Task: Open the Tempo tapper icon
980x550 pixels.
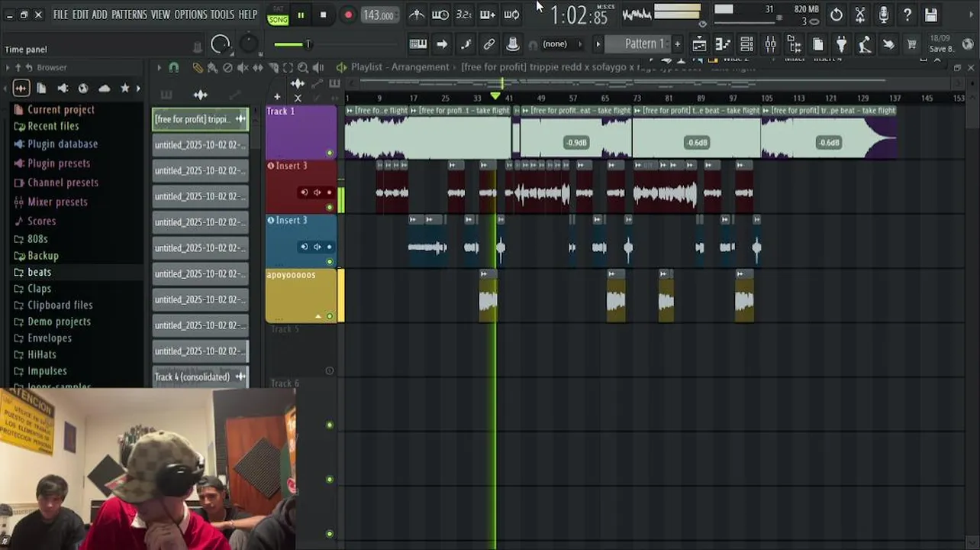Action: (x=865, y=44)
